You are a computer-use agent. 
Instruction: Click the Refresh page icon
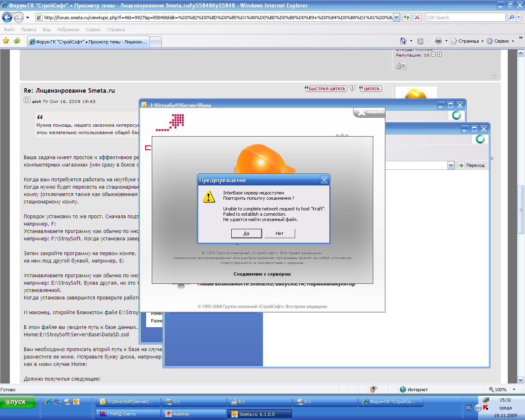point(406,17)
